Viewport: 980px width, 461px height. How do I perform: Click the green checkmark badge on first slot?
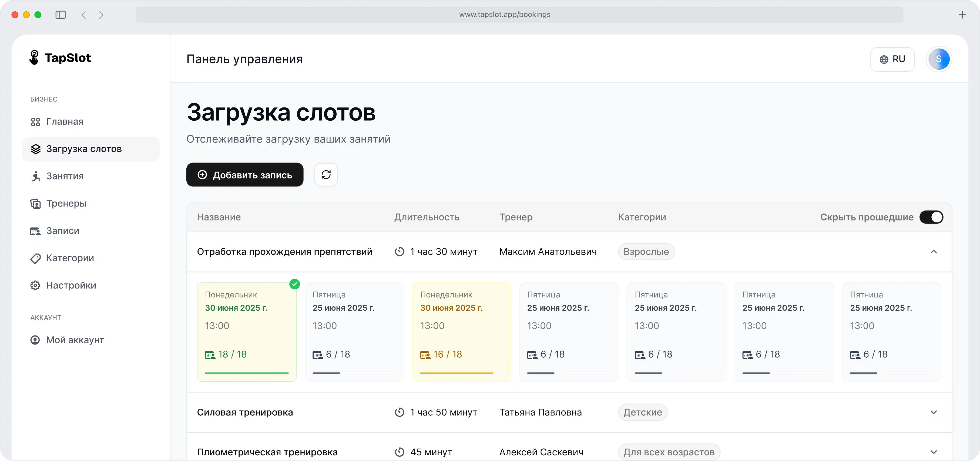294,284
